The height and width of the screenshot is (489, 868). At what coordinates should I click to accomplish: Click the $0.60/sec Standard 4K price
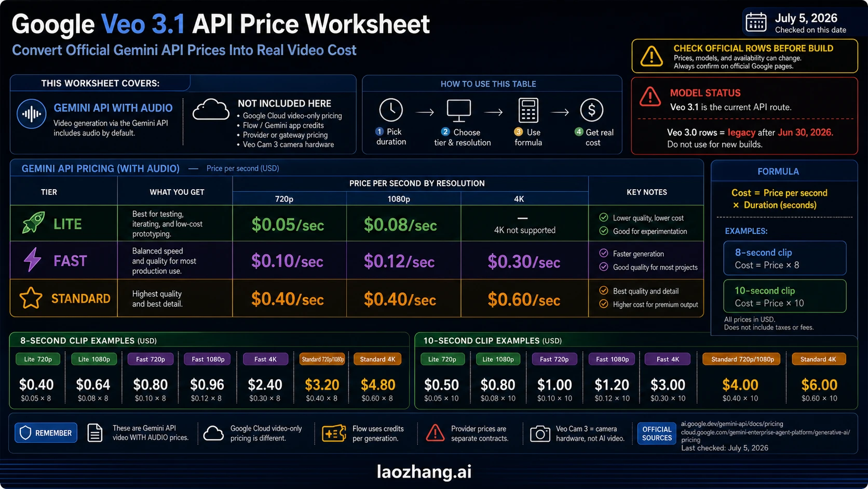[524, 299]
